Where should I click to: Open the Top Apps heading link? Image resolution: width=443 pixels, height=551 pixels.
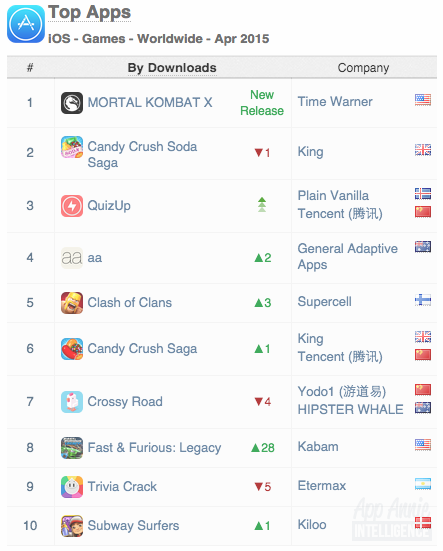[90, 13]
